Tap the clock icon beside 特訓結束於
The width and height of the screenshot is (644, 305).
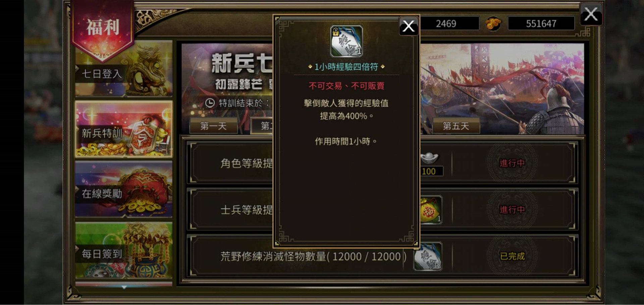coord(210,103)
